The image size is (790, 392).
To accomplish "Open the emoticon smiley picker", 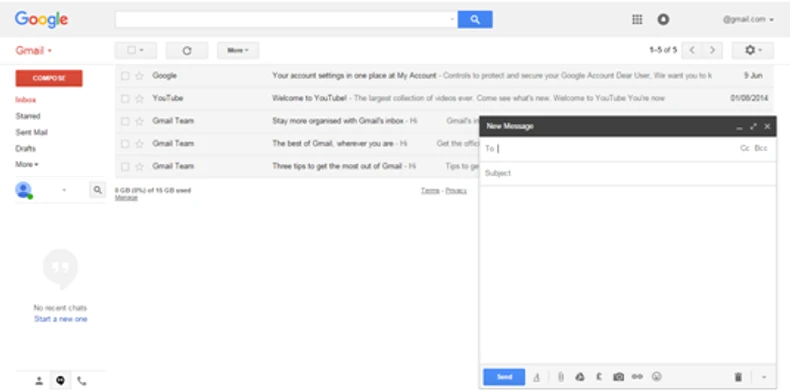I will pyautogui.click(x=656, y=376).
